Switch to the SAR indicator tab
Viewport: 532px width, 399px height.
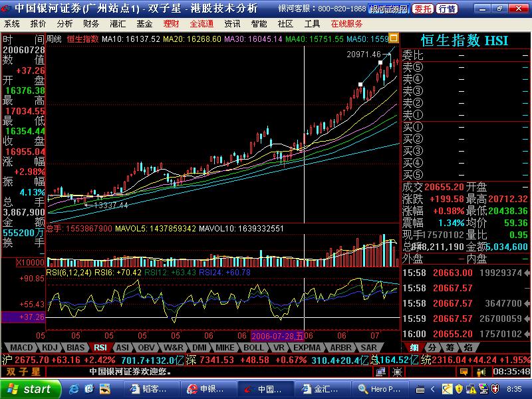click(368, 347)
